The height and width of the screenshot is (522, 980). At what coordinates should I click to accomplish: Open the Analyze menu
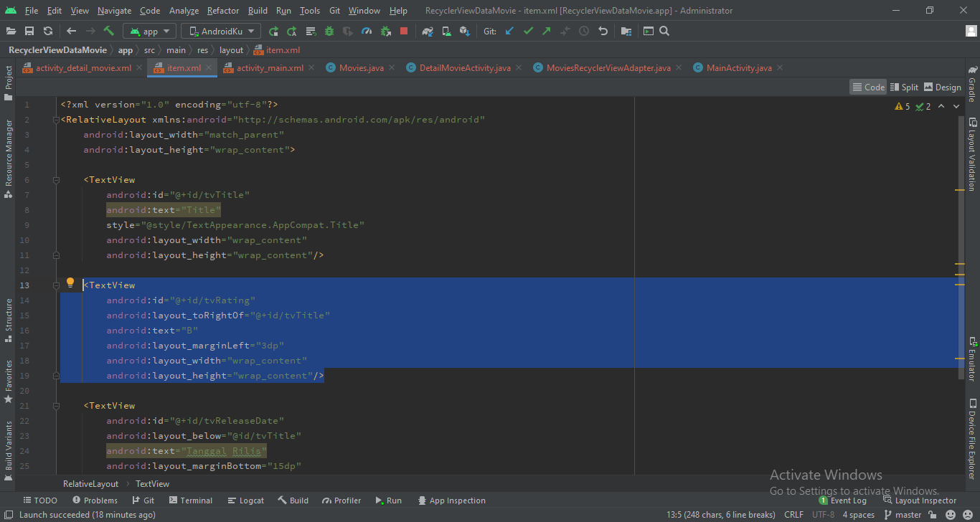(x=184, y=11)
